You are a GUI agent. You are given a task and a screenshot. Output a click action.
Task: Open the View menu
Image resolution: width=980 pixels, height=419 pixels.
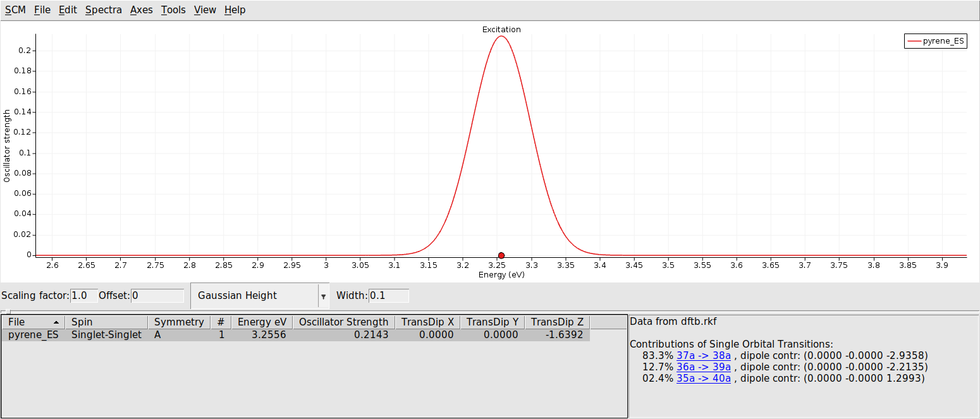204,9
